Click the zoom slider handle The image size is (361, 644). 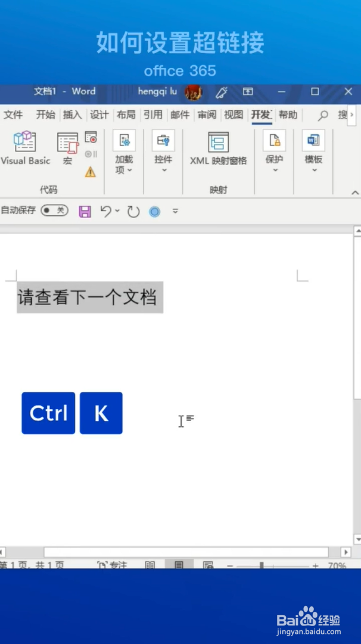click(x=262, y=565)
